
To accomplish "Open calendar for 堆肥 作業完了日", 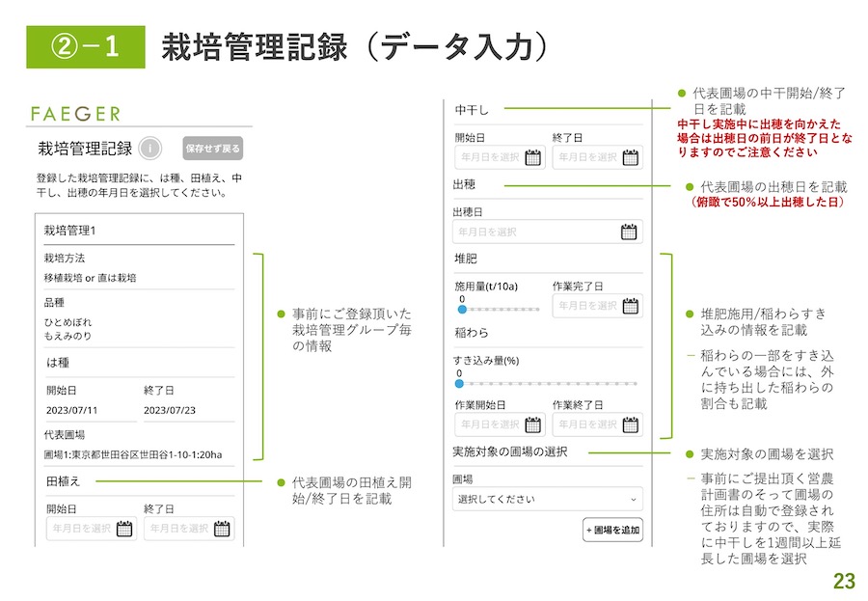I will click(630, 306).
